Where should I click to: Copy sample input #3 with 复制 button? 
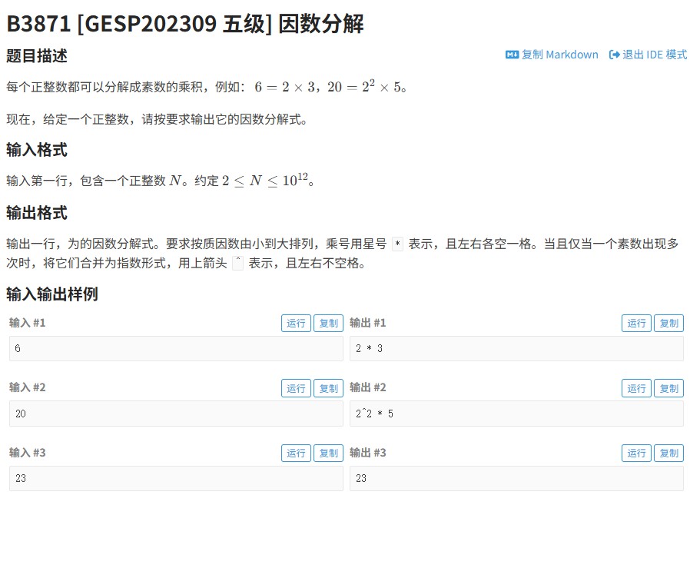click(329, 453)
